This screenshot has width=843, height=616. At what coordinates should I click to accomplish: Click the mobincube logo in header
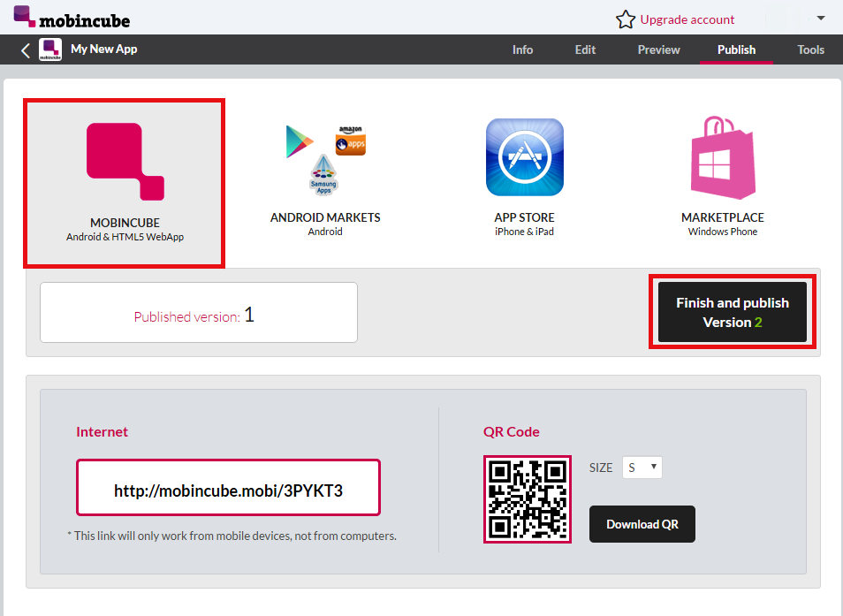coord(72,17)
